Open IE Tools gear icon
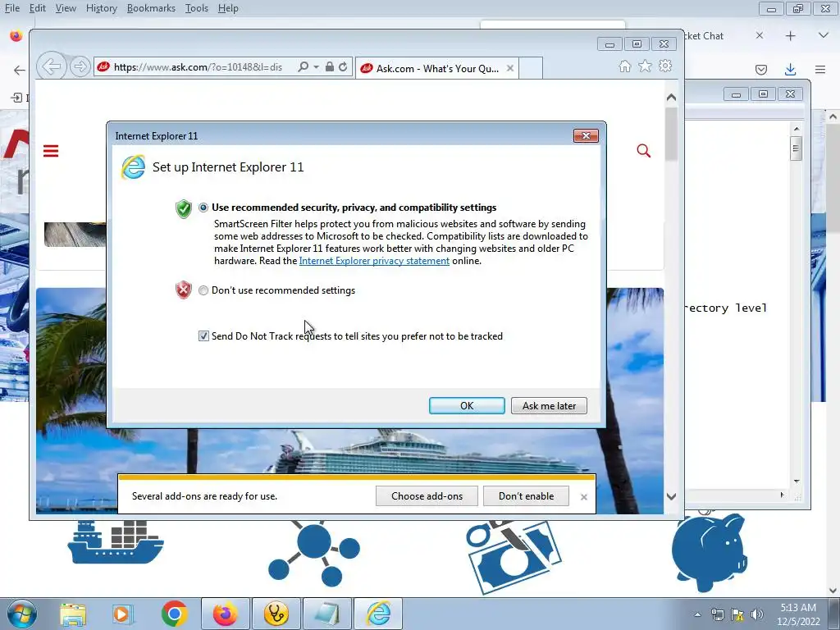This screenshot has height=630, width=840. (665, 66)
